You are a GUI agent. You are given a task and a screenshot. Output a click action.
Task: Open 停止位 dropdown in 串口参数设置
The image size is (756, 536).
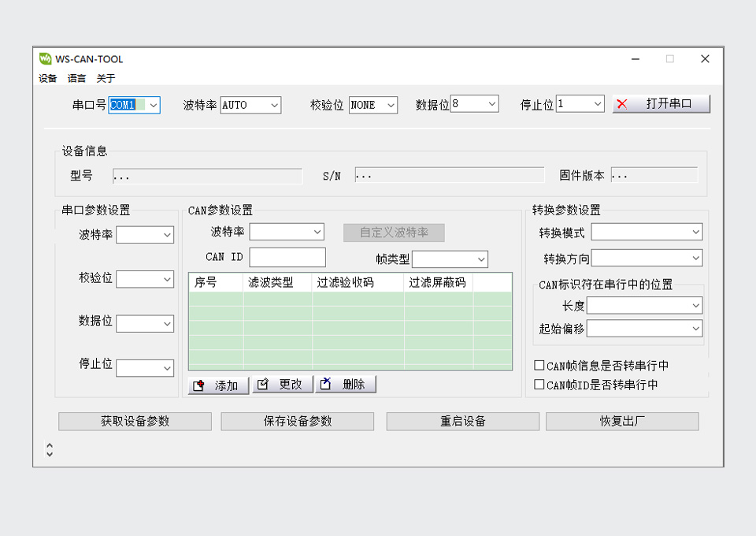point(145,368)
